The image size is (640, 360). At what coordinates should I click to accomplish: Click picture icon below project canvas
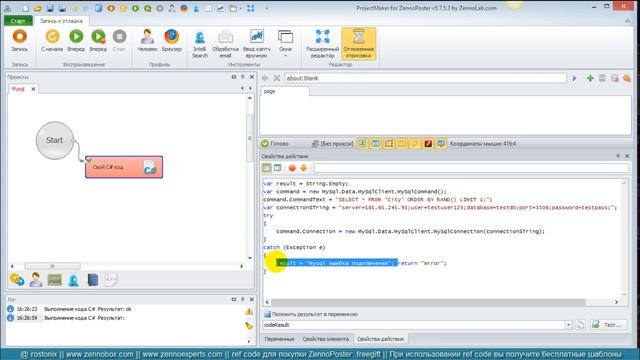tap(54, 280)
